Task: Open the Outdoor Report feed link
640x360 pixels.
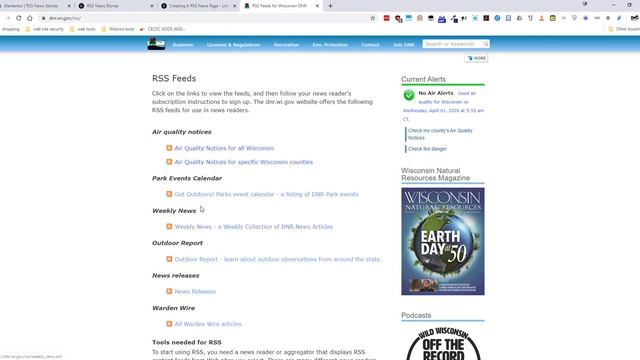Action: (278, 259)
